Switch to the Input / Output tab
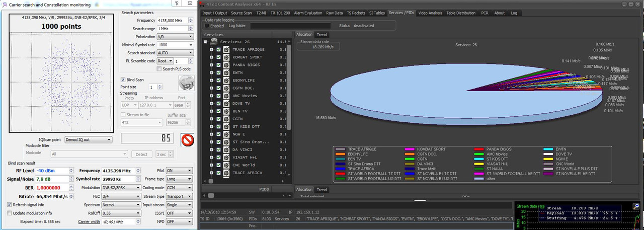Image resolution: width=644 pixels, height=230 pixels. pos(215,13)
